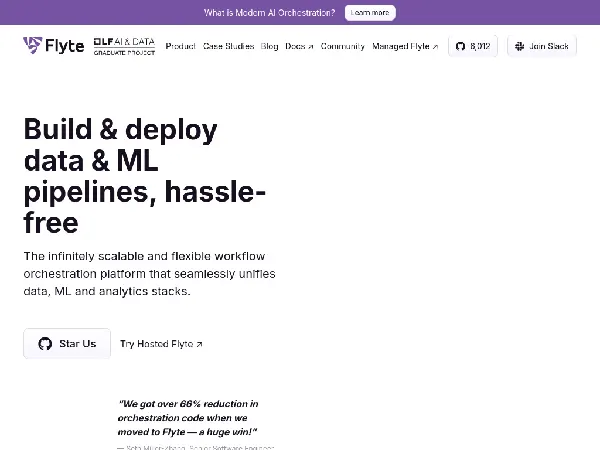This screenshot has width=600, height=450.
Task: Click the Star Us button
Action: click(x=67, y=344)
